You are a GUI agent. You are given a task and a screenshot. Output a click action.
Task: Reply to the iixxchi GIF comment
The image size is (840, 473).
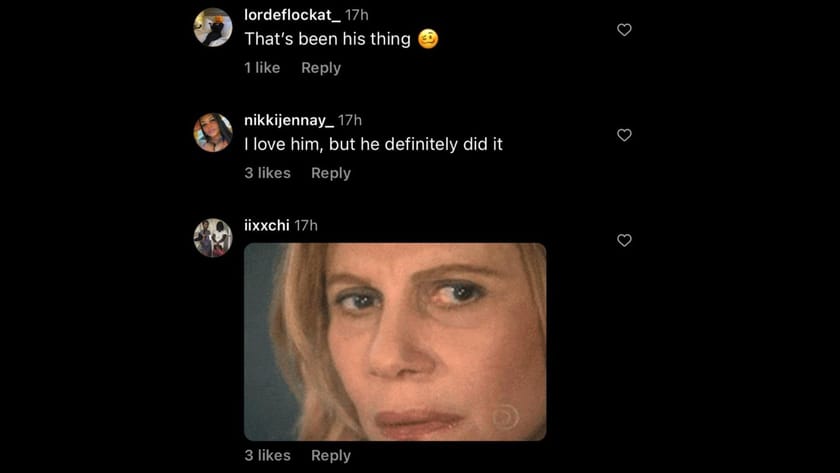[331, 455]
